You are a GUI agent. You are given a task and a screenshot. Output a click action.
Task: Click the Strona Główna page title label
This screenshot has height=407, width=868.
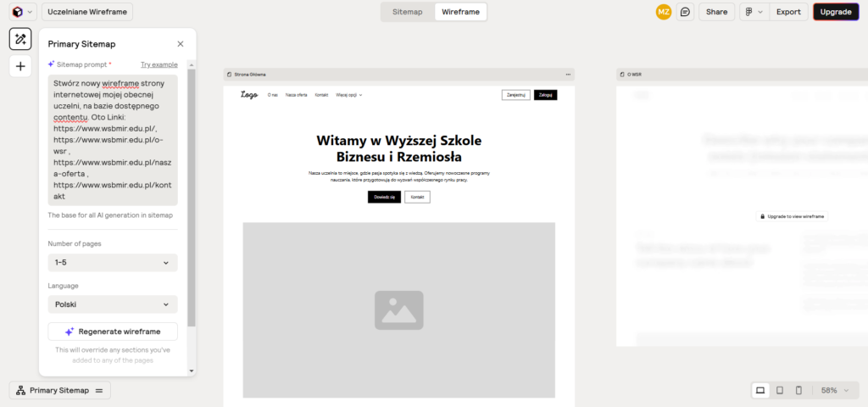(x=250, y=75)
